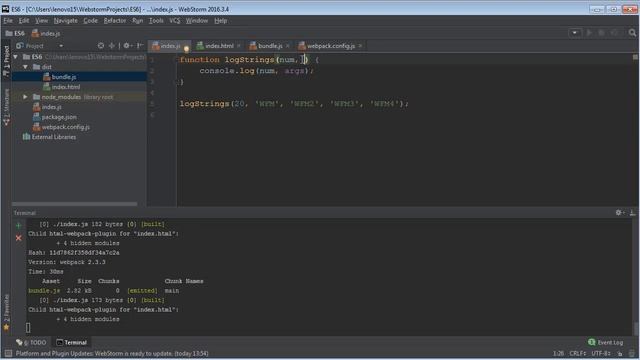Close terminal session with red X icon
The image size is (640, 360).
[x=18, y=238]
